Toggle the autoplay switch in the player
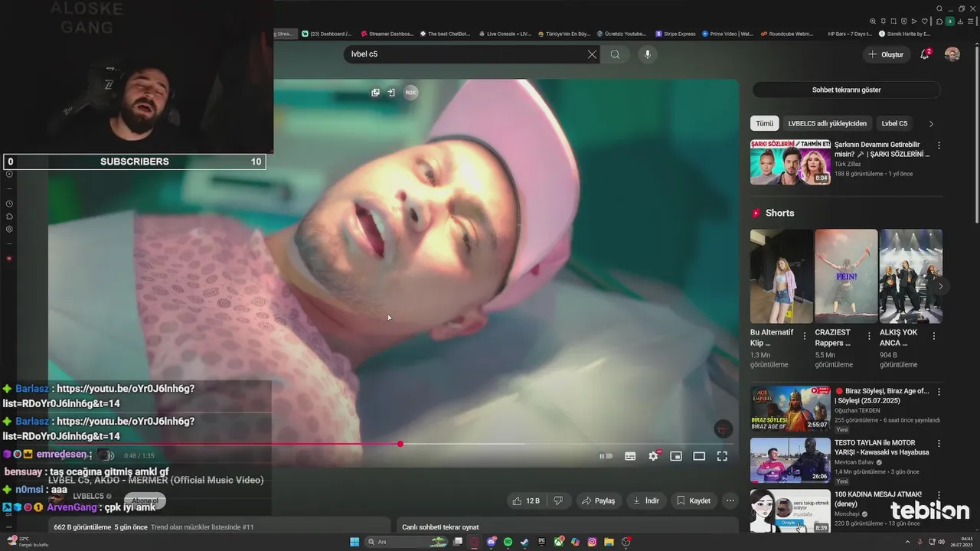 point(606,456)
